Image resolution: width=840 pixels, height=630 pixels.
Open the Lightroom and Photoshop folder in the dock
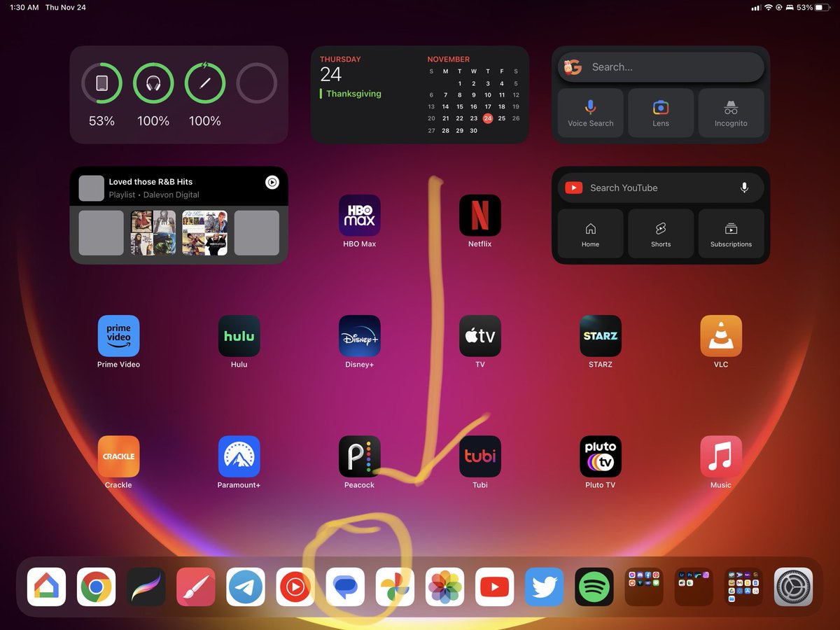pos(694,587)
